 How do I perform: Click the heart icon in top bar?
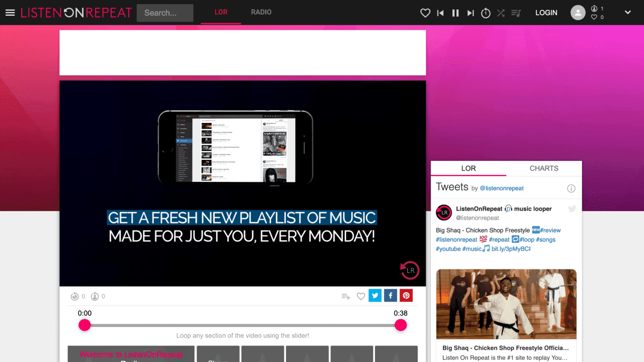pos(425,13)
